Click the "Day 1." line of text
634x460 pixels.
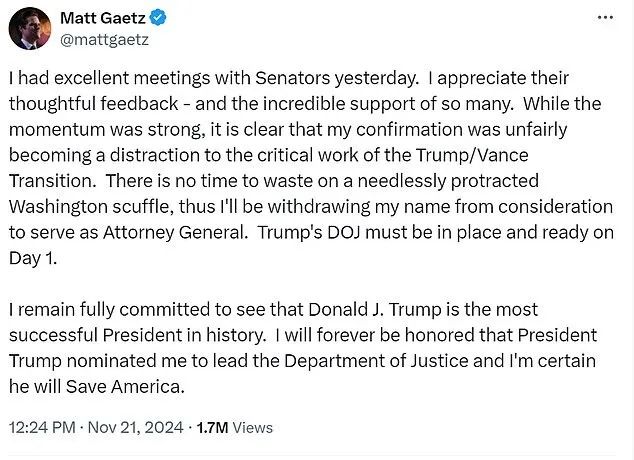pyautogui.click(x=33, y=259)
